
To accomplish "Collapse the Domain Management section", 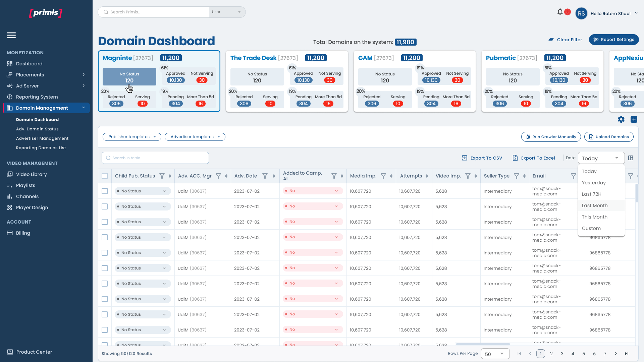I will (84, 108).
